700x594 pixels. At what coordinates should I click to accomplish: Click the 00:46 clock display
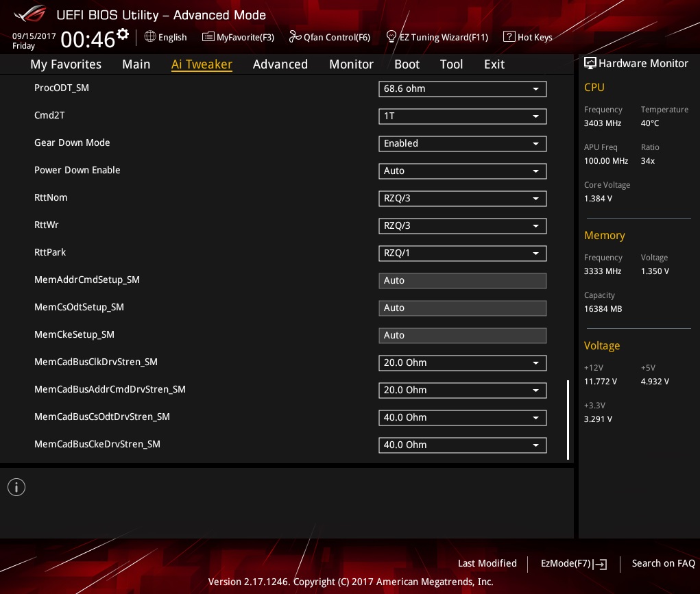88,39
